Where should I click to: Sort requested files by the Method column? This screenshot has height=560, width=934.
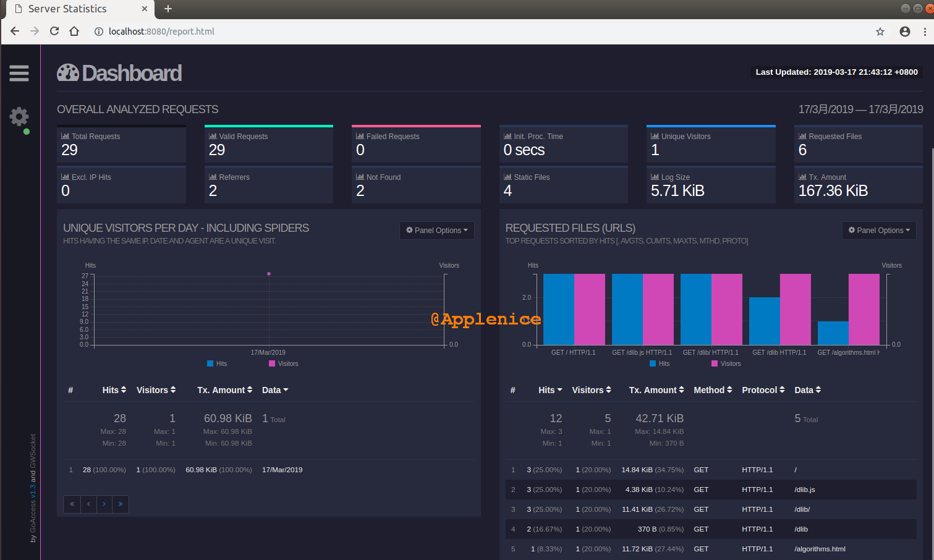point(713,390)
